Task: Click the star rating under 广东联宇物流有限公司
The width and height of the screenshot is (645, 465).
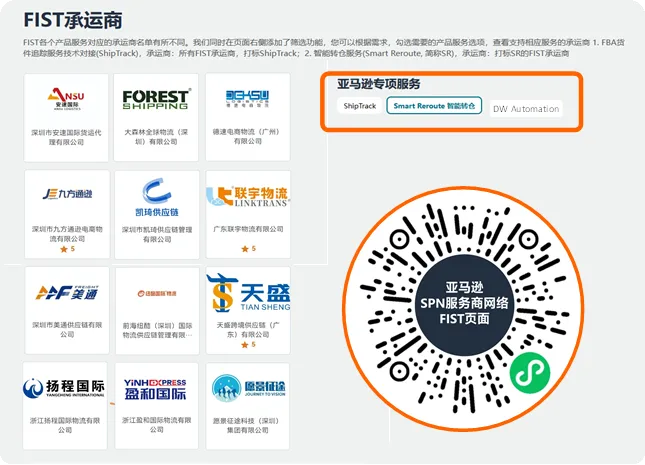Action: 248,249
